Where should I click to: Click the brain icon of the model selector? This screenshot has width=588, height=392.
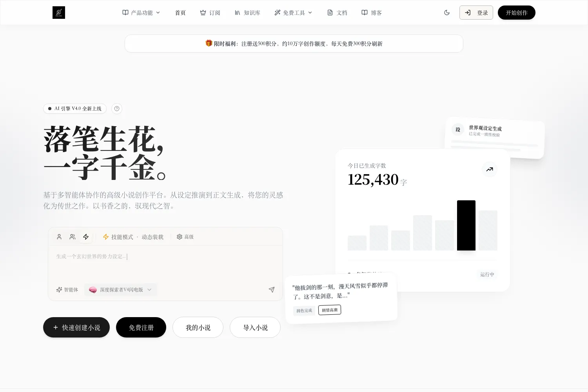93,290
